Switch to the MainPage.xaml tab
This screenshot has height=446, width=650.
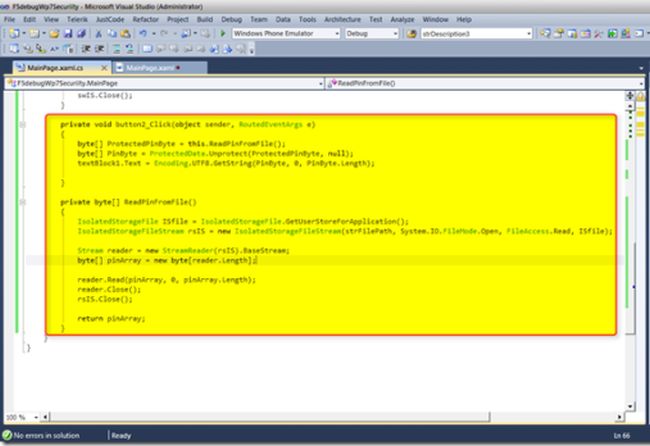tap(148, 67)
